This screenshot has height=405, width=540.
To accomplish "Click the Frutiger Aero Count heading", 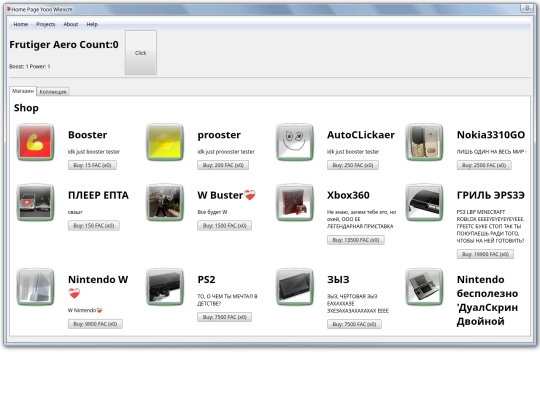I will pos(64,45).
